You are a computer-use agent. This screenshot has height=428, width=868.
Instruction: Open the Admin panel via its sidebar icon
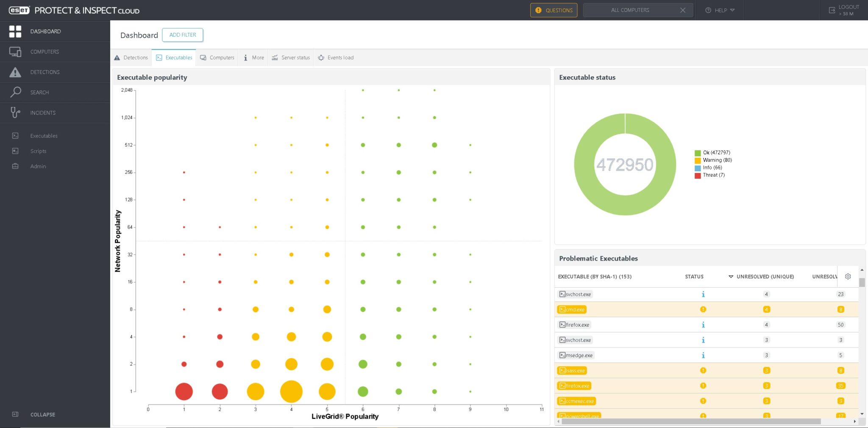[x=15, y=166]
